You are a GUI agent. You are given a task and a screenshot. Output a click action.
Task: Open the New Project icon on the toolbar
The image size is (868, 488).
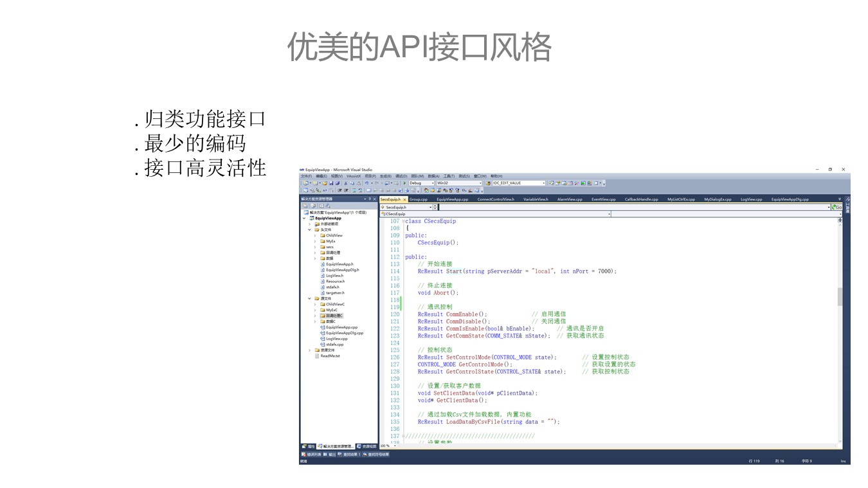point(306,183)
